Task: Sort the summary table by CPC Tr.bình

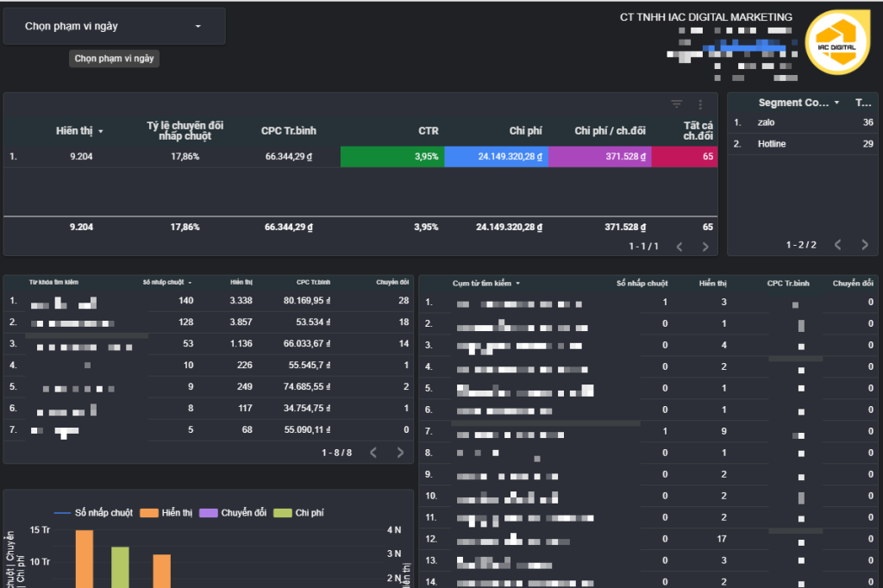Action: click(288, 131)
